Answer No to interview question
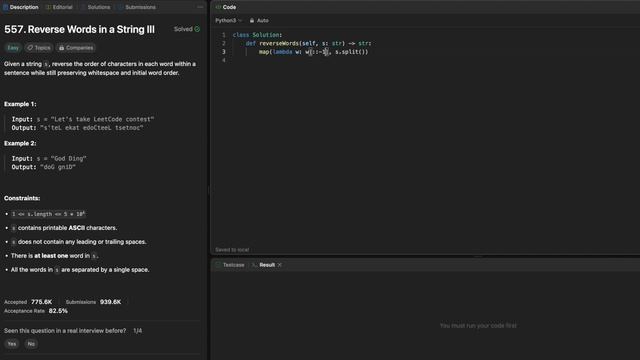 (x=31, y=344)
